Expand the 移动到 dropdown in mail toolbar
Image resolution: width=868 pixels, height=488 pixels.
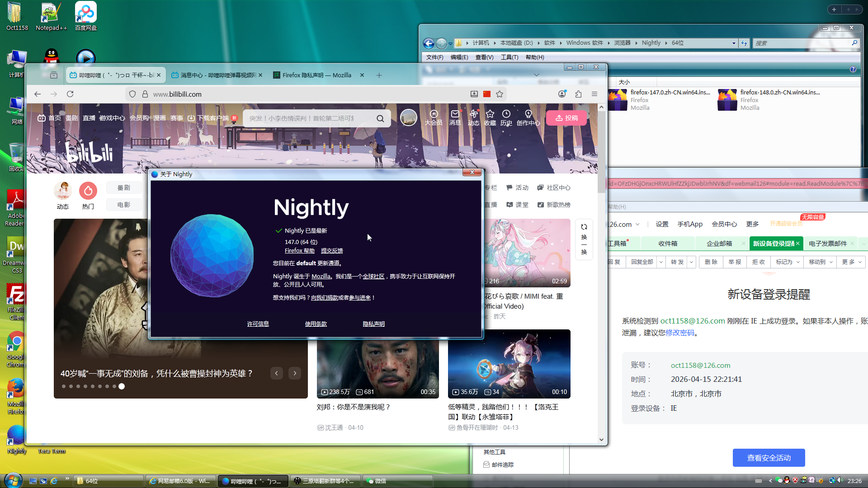[820, 262]
